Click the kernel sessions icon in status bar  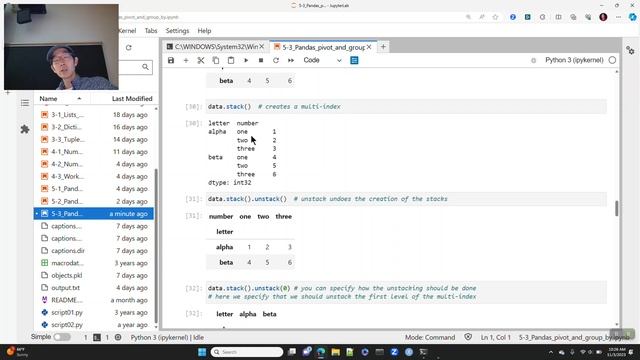[118, 338]
